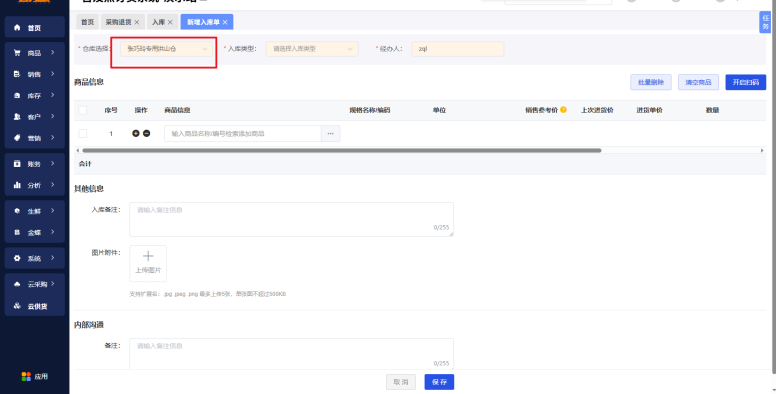Click the home icon beside 首页 in the sidebar
776x394 pixels.
17,28
